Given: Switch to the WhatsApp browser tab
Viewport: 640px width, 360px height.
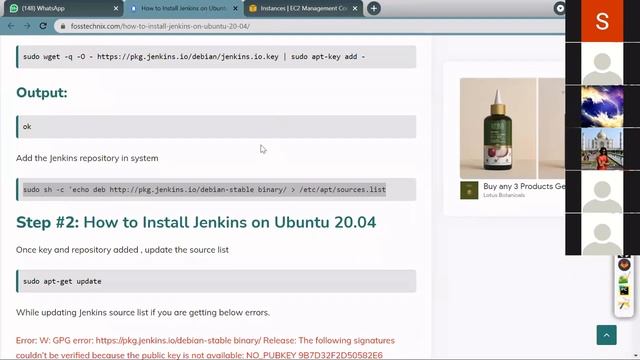Looking at the screenshot, I should pyautogui.click(x=63, y=8).
